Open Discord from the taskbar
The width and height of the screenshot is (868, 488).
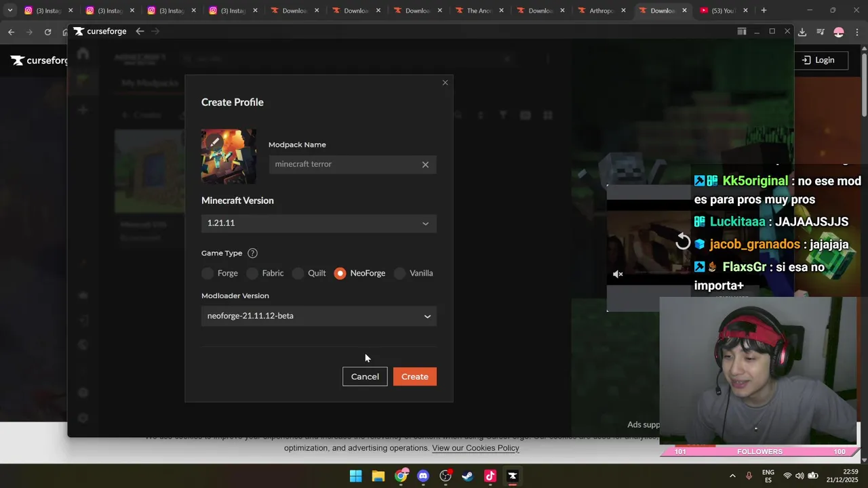click(x=423, y=476)
